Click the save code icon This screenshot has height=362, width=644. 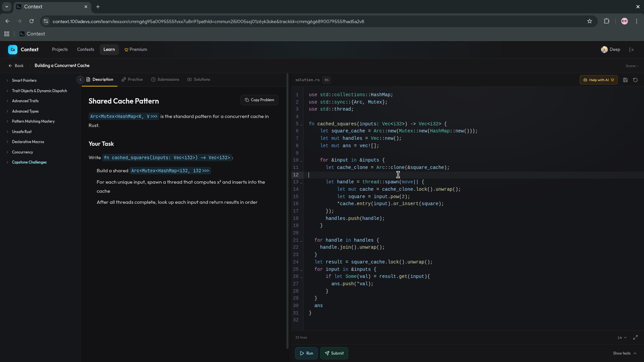click(625, 80)
